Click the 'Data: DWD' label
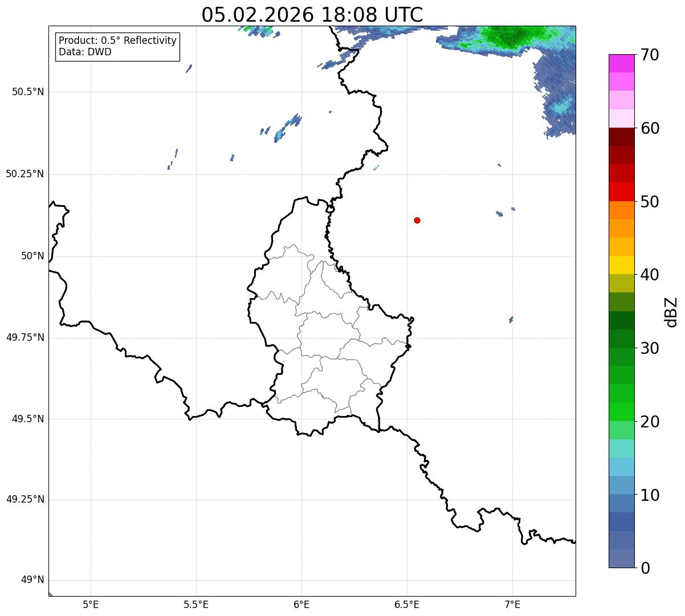685x616 pixels. (x=85, y=52)
